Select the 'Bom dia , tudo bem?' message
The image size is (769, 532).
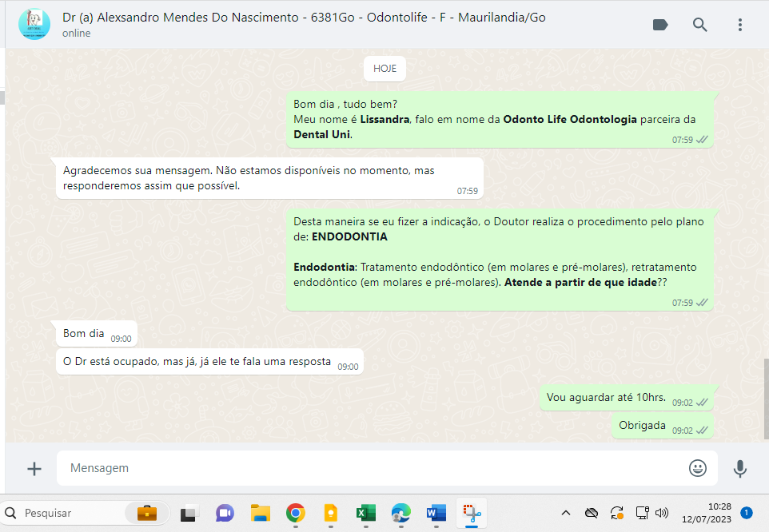(500, 120)
